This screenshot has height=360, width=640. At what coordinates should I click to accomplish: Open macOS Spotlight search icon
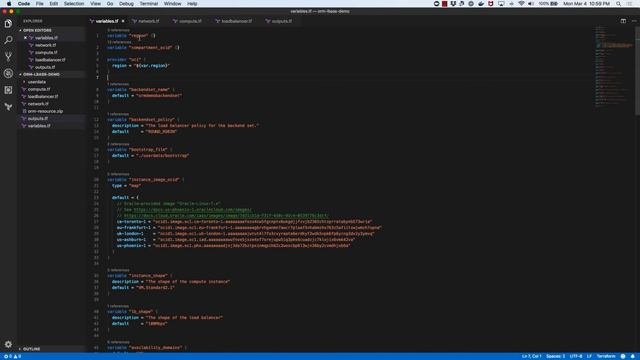click(618, 4)
